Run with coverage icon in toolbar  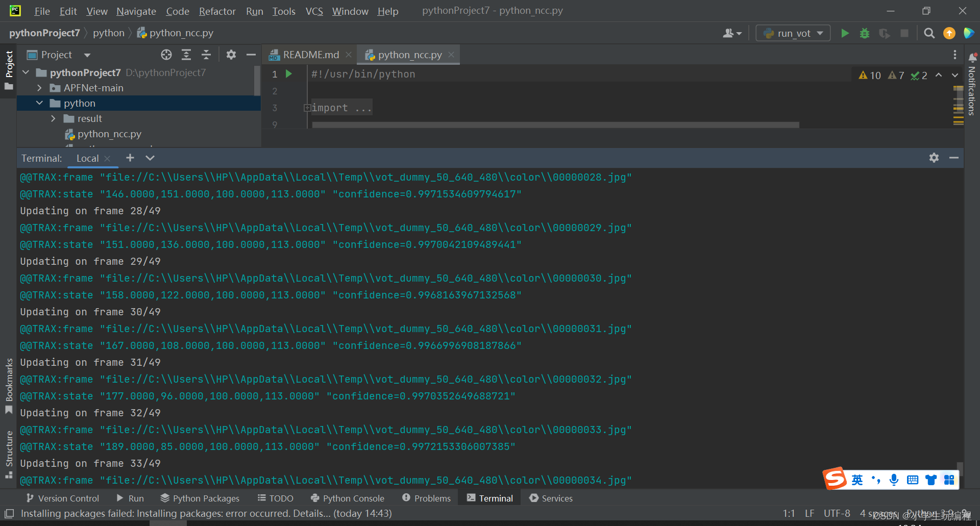coord(885,33)
